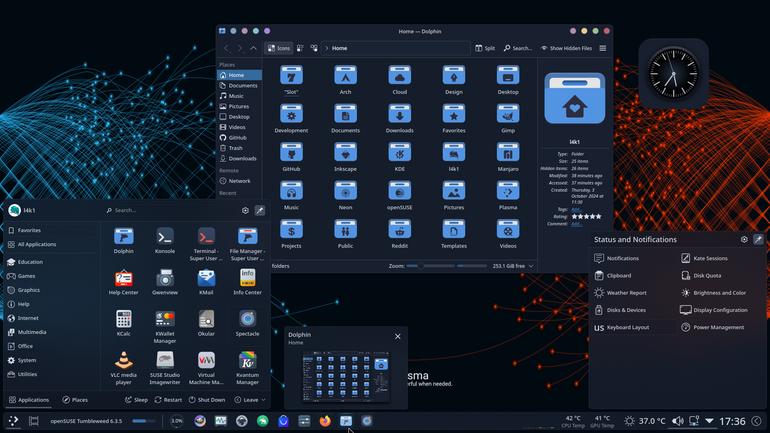
Task: Pin the application menu open
Action: (x=260, y=210)
